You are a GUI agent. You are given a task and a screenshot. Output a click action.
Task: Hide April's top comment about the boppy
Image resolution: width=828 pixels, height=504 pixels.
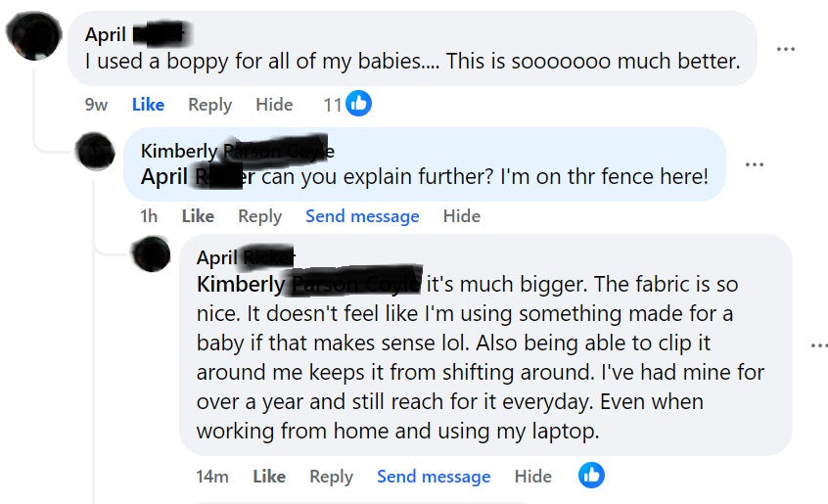pos(274,105)
